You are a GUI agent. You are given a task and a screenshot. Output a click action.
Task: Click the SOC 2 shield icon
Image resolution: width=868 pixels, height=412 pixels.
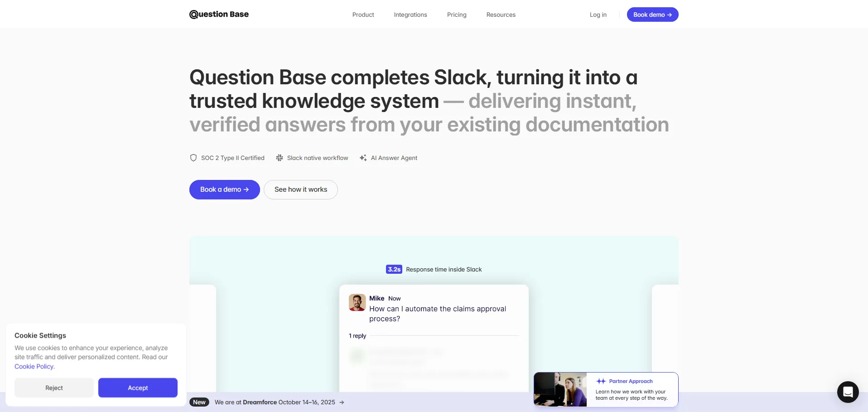[193, 158]
